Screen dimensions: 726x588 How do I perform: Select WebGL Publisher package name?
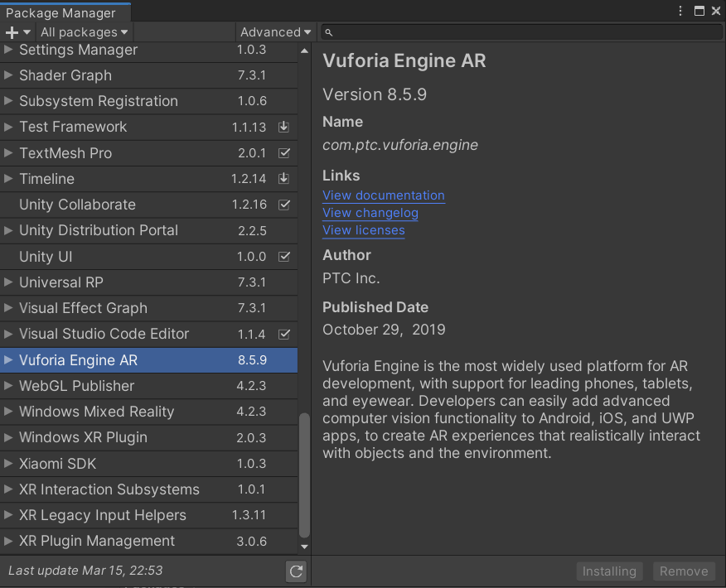tap(76, 386)
